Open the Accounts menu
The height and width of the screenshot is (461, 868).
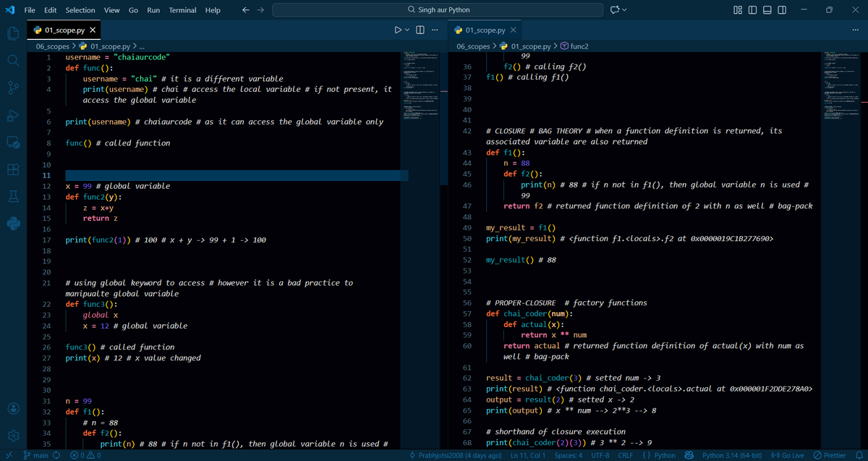tap(13, 407)
